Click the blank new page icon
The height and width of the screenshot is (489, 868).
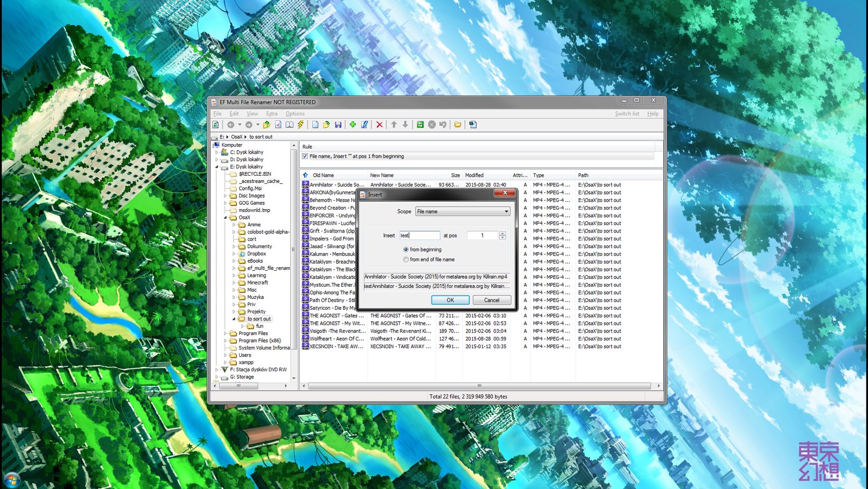(x=315, y=125)
